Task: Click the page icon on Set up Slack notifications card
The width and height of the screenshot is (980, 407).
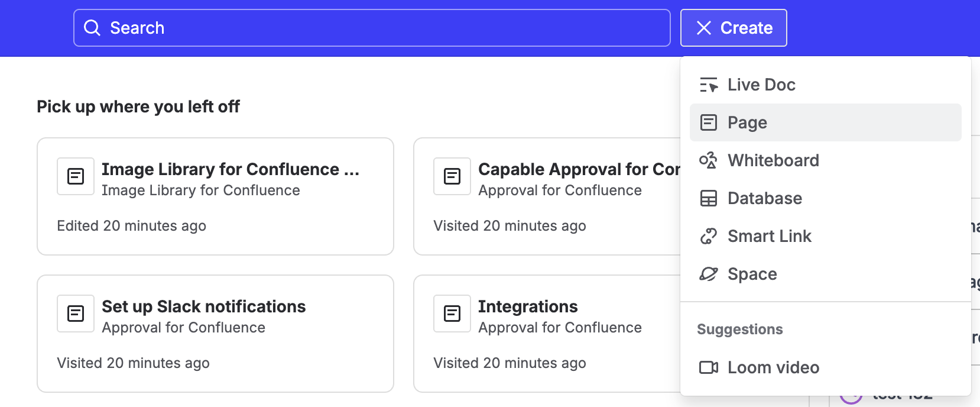Action: click(x=76, y=314)
